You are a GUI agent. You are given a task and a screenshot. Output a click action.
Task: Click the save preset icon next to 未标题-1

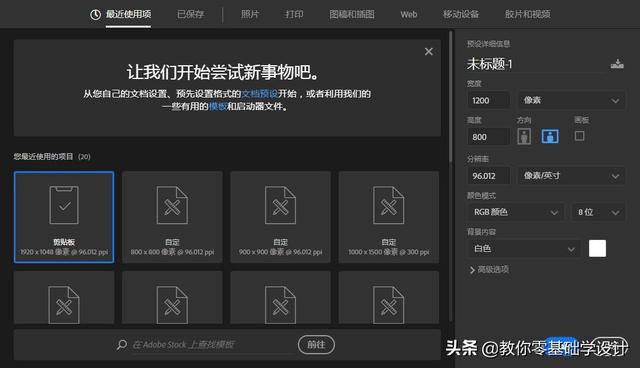tap(617, 64)
